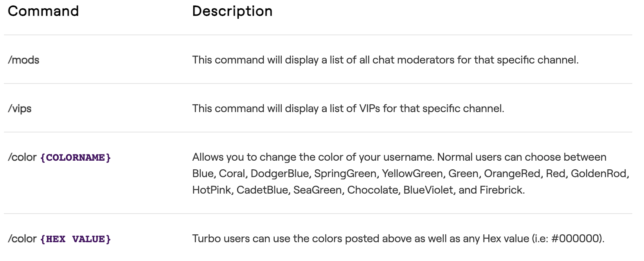Select the /vips command text

click(20, 108)
